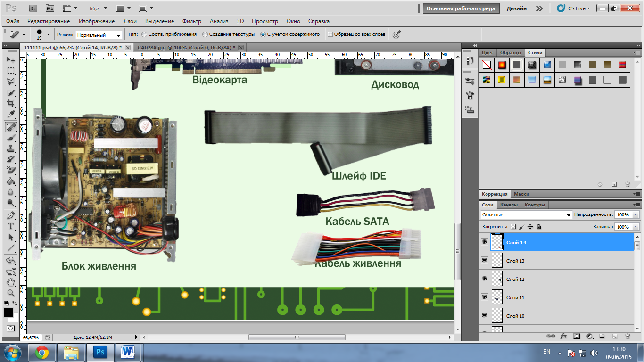Hide layer Слой 13 with eye icon
Viewport: 644px width, 362px height.
click(x=484, y=260)
